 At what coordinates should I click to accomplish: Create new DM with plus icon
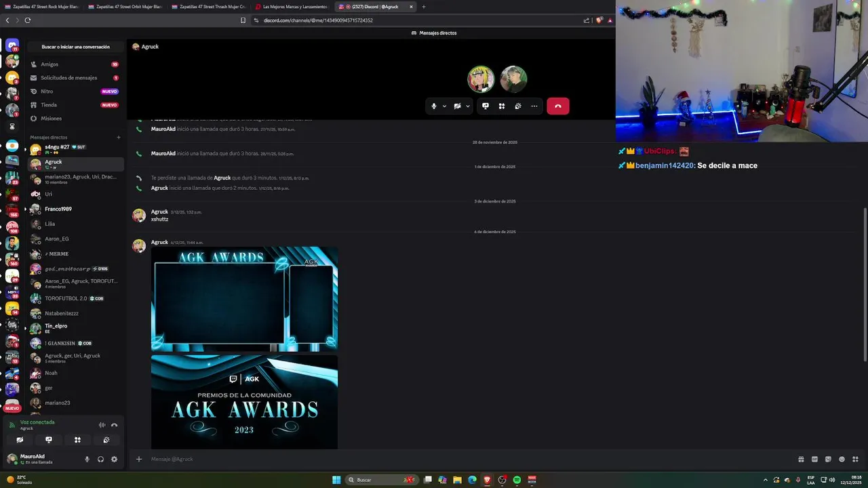[119, 138]
